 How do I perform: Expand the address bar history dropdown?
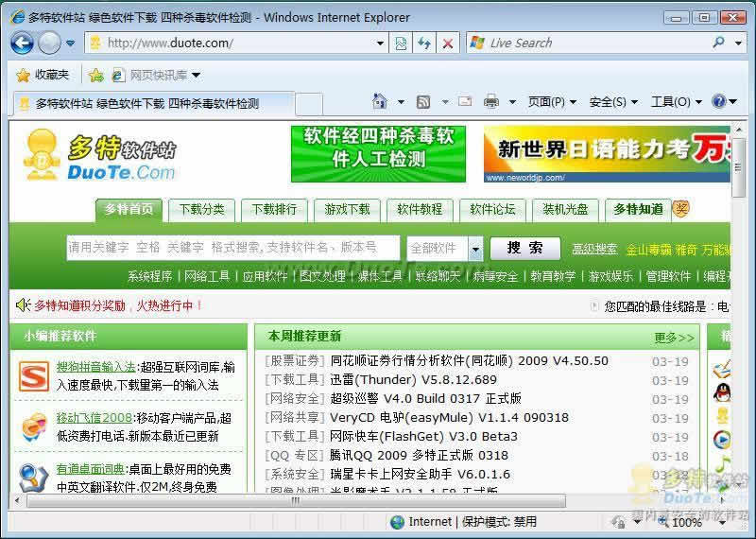pos(380,43)
